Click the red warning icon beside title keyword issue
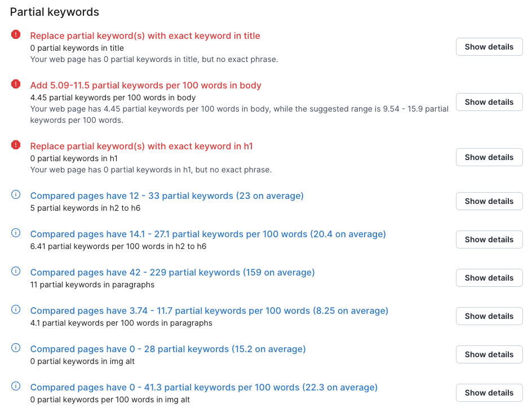Image resolution: width=532 pixels, height=413 pixels. tap(16, 34)
